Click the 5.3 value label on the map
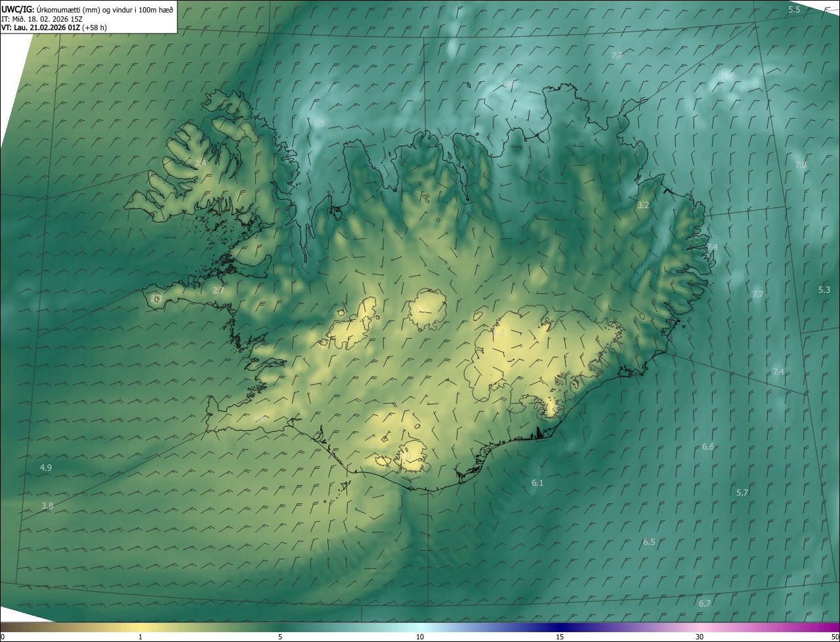Viewport: 840px width, 642px height. (824, 289)
